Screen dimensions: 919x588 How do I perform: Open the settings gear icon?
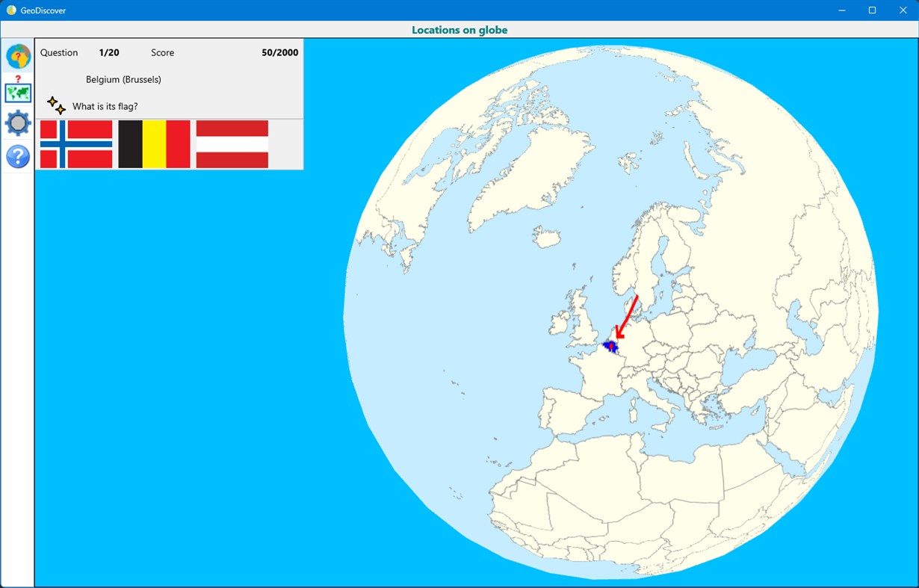pyautogui.click(x=17, y=123)
